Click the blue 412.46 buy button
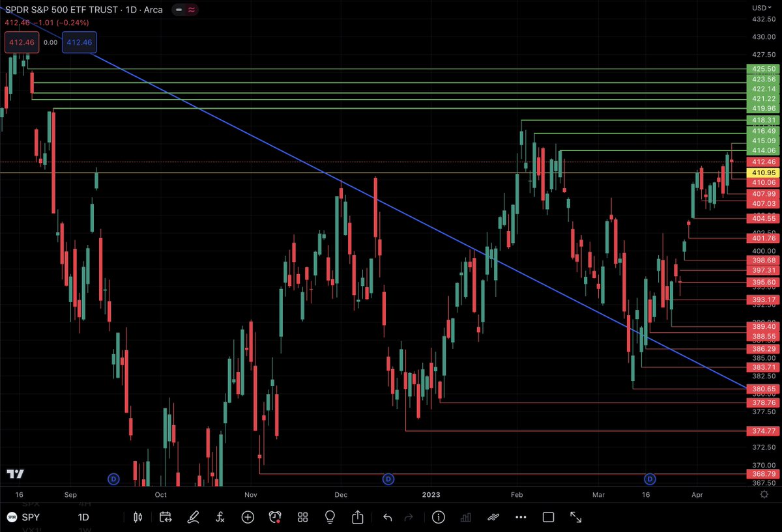The height and width of the screenshot is (532, 782). pyautogui.click(x=80, y=42)
